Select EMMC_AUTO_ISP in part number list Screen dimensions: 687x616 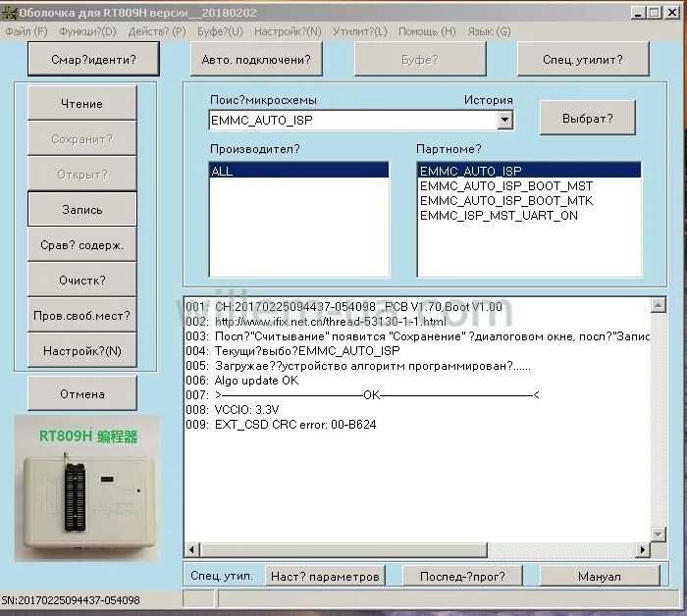coord(529,171)
